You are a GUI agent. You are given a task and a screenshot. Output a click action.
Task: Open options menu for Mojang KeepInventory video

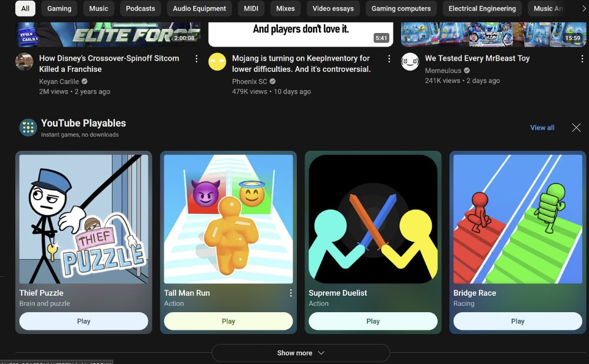click(x=389, y=58)
